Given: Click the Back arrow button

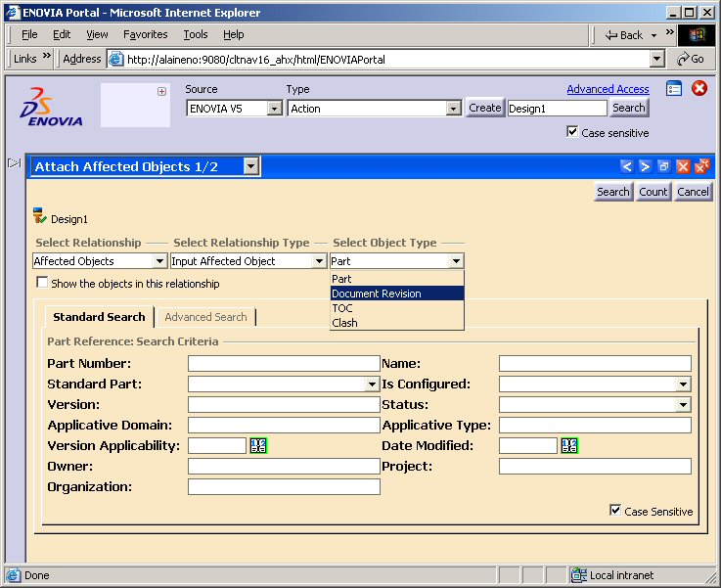Looking at the screenshot, I should coord(623,35).
